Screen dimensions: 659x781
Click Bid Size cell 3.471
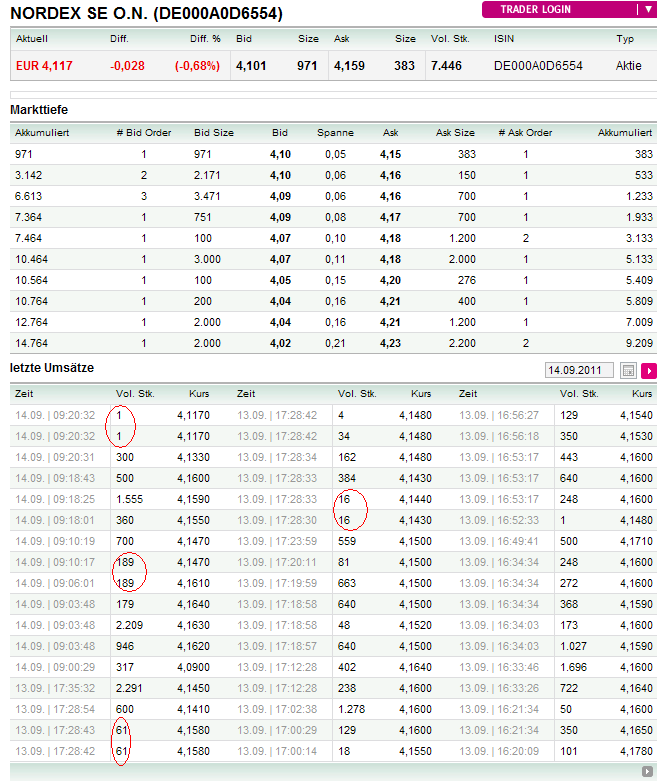(x=207, y=196)
